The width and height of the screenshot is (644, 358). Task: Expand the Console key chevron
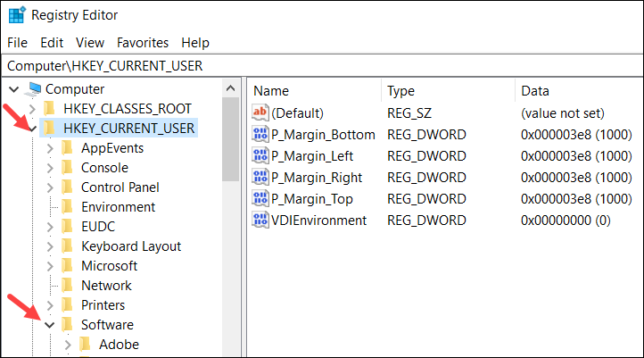[x=50, y=168]
